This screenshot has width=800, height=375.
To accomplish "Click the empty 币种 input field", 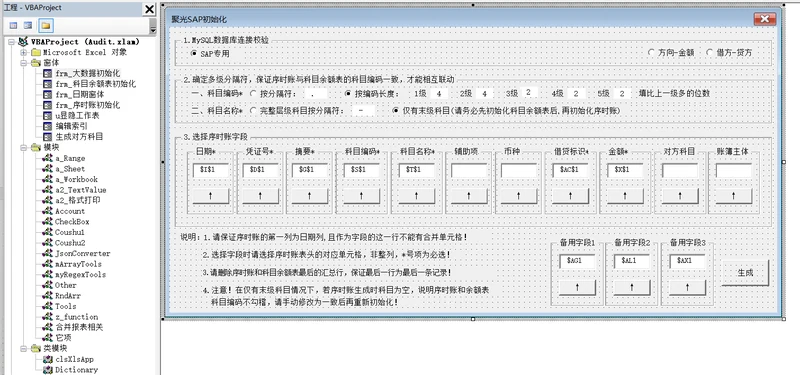I will 519,170.
